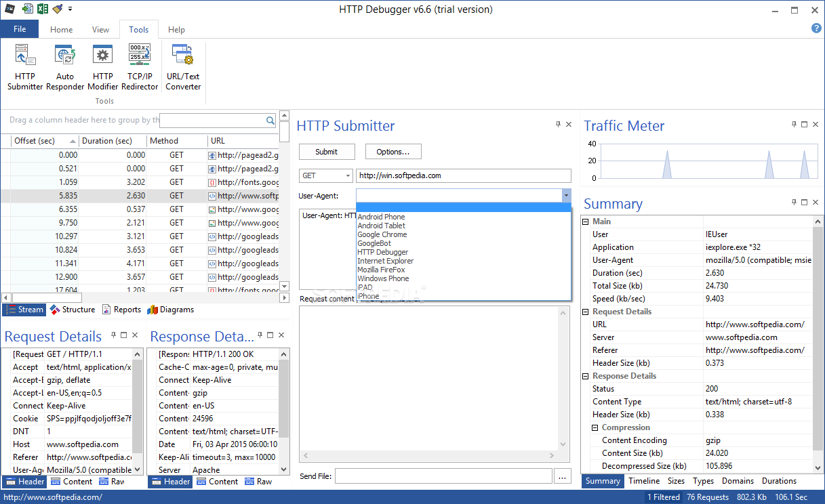Open the TCP/IP Redirector tool
Image resolution: width=825 pixels, height=504 pixels.
point(140,67)
